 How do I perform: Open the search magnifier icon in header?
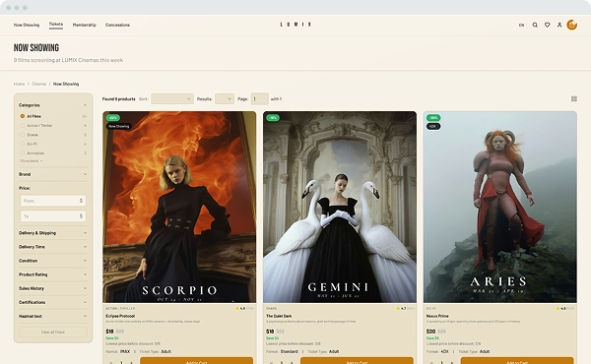point(535,25)
